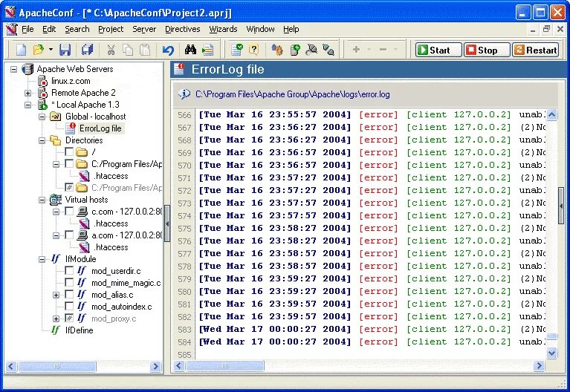Click the splitter collapse handle beside the tree
Screen dimensions: 570x392
167,223
